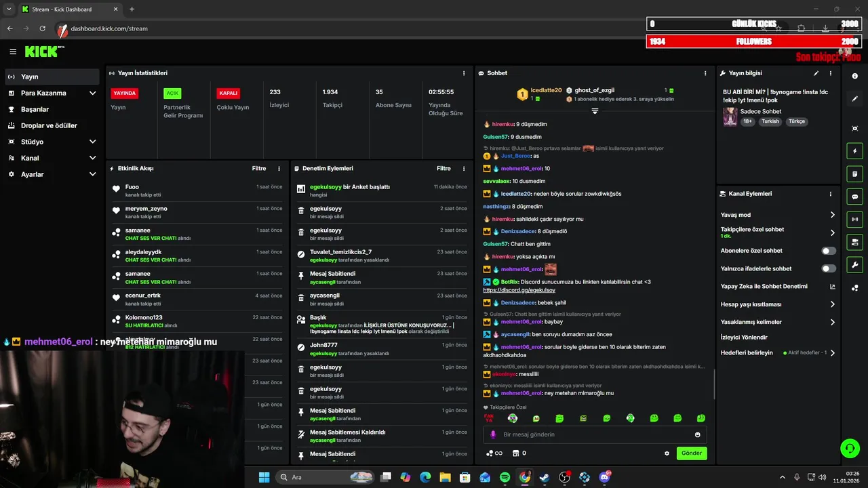This screenshot has height=488, width=868.
Task: Open Spotify from the taskbar
Action: [x=505, y=477]
